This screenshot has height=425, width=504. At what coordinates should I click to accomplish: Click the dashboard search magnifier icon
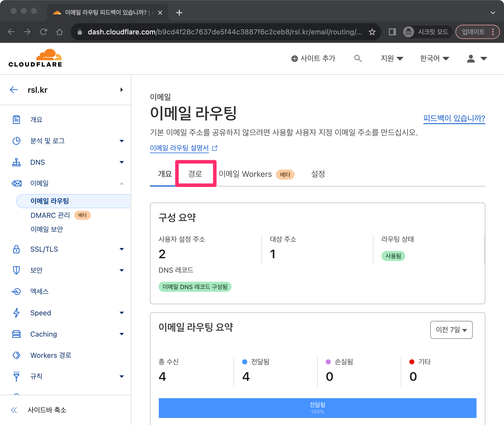358,58
